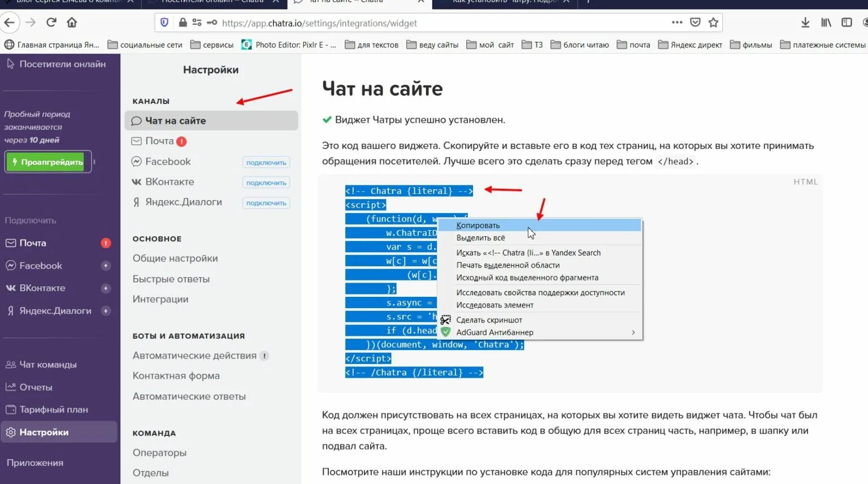Click the scissors icon by Сделать скриншот
Screen dimensions: 868x484
446,320
